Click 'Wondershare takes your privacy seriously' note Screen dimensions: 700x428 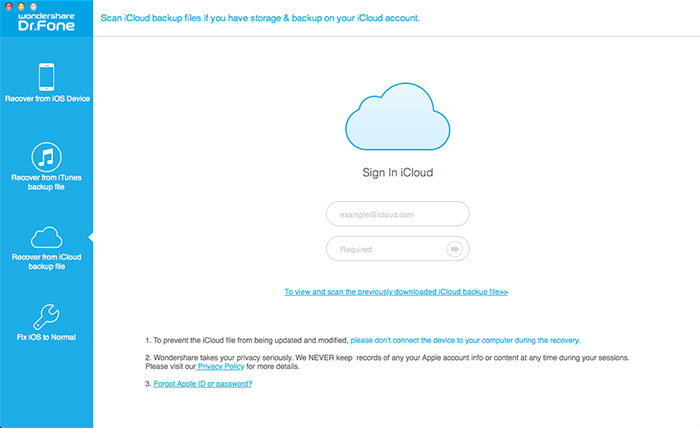[387, 362]
